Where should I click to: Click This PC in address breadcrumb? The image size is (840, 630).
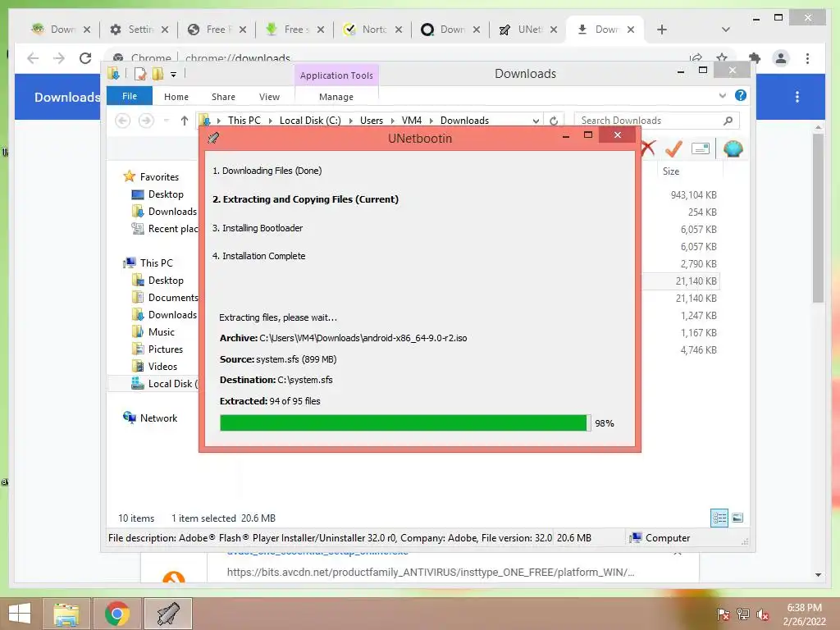(x=244, y=121)
